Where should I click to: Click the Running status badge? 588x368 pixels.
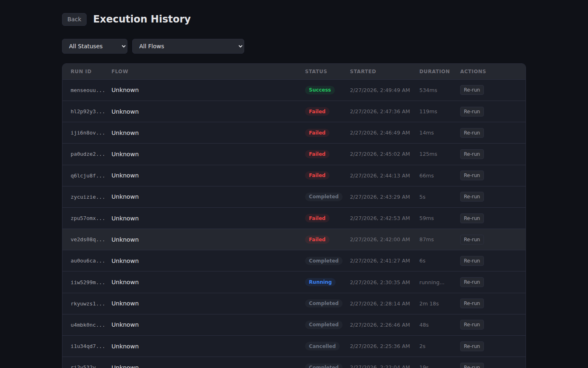320,282
